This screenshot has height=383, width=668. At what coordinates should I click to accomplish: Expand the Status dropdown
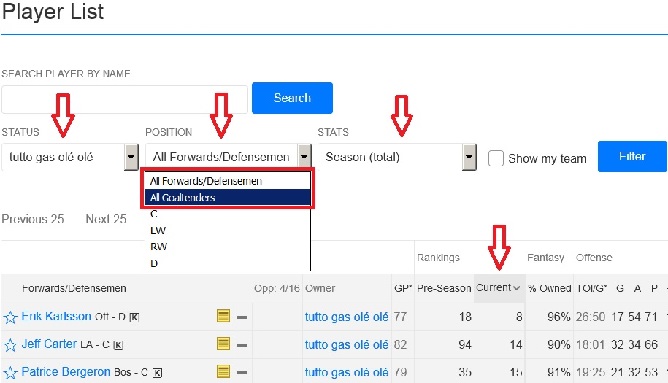[x=131, y=157]
